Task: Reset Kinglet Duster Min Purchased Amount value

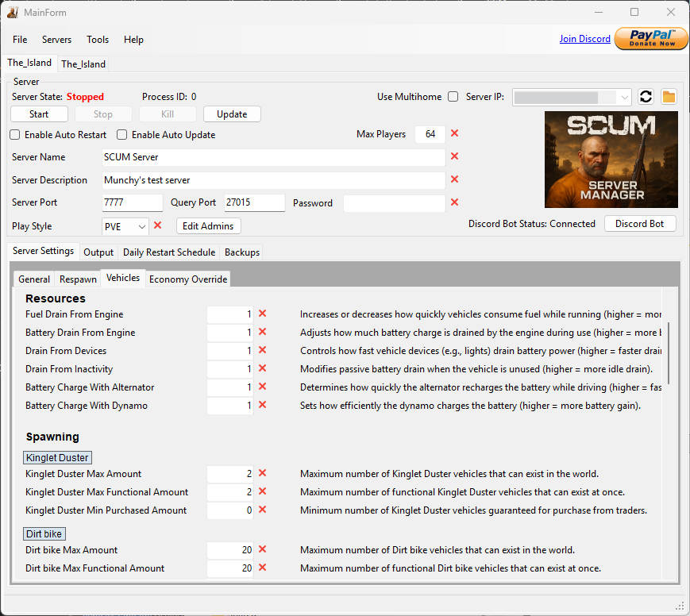Action: click(262, 510)
